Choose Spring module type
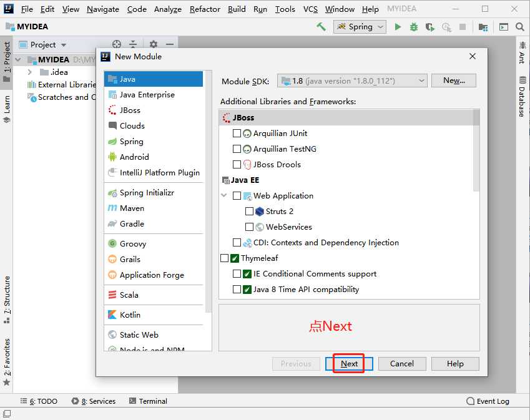This screenshot has width=530, height=420. (x=154, y=141)
